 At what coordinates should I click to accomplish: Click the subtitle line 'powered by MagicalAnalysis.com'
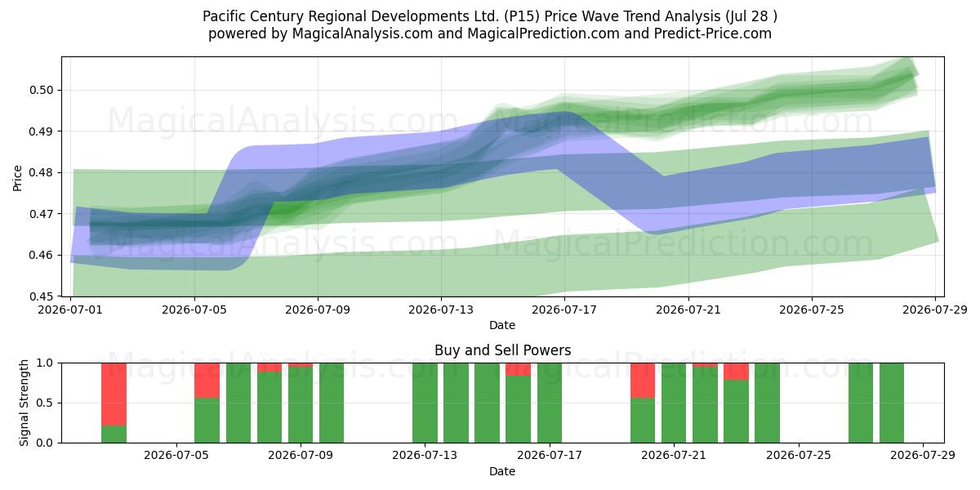coord(490,33)
